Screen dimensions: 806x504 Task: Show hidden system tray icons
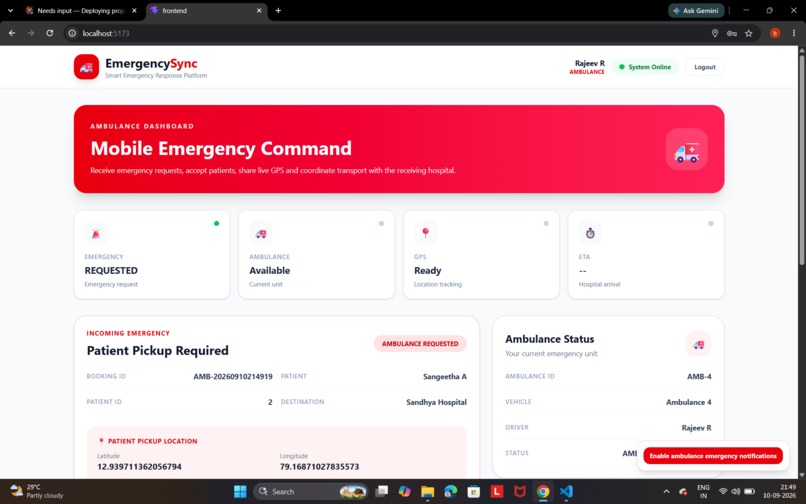point(667,492)
